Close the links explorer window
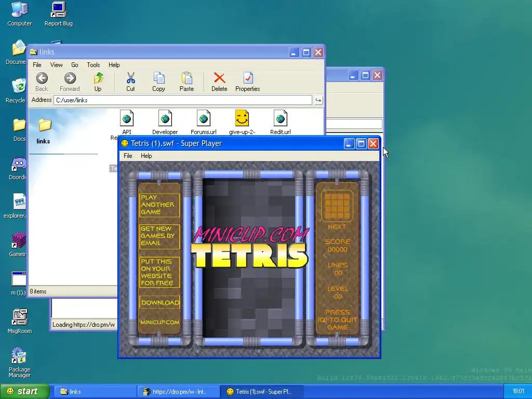This screenshot has height=399, width=532. tap(318, 52)
